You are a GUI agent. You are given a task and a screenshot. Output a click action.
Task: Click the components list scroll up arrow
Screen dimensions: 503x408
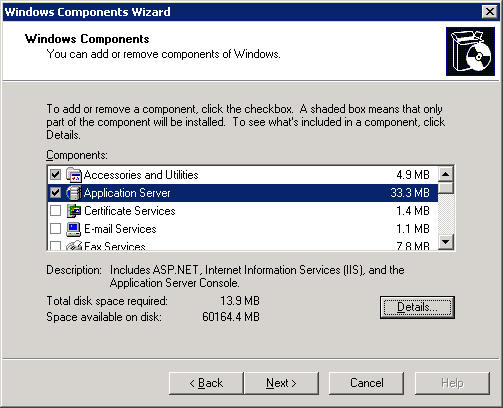point(446,174)
